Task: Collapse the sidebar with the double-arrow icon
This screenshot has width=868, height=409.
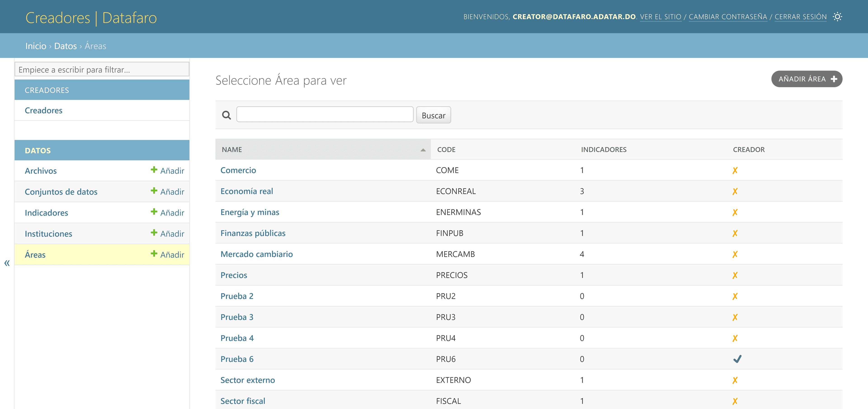Action: point(7,263)
